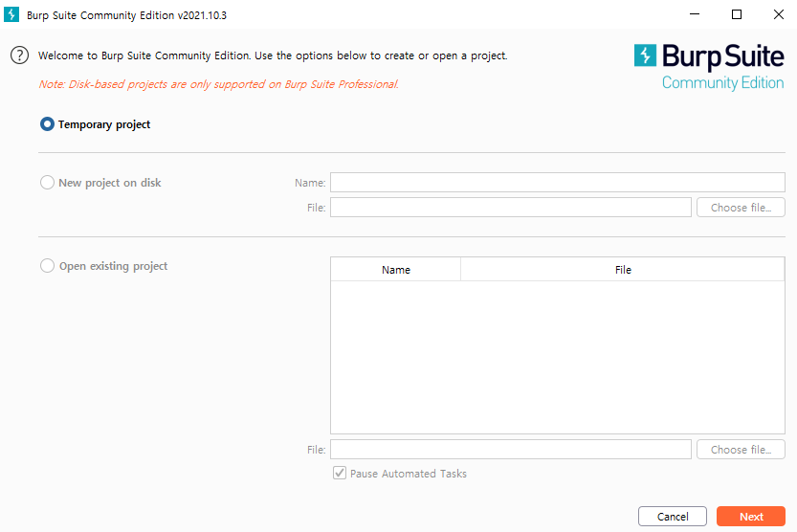Toggle the Pause Automated Tasks checkbox
797x532 pixels.
coord(340,473)
